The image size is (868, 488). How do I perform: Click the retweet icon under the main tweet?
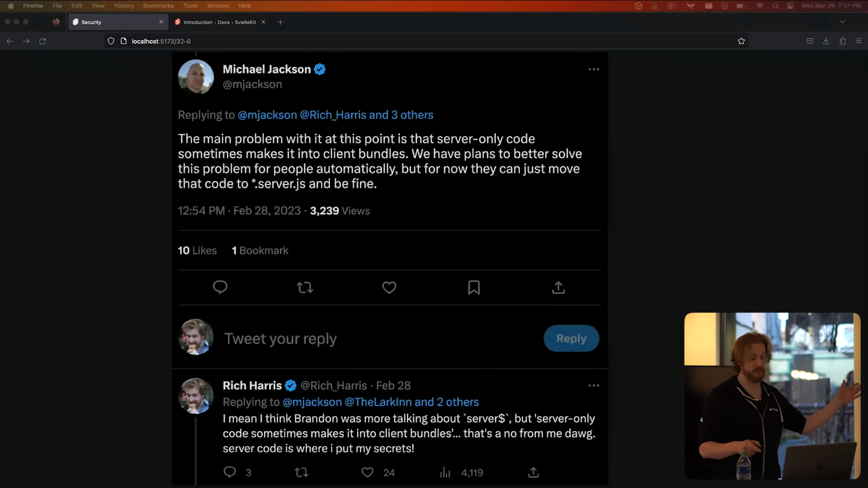pos(305,287)
